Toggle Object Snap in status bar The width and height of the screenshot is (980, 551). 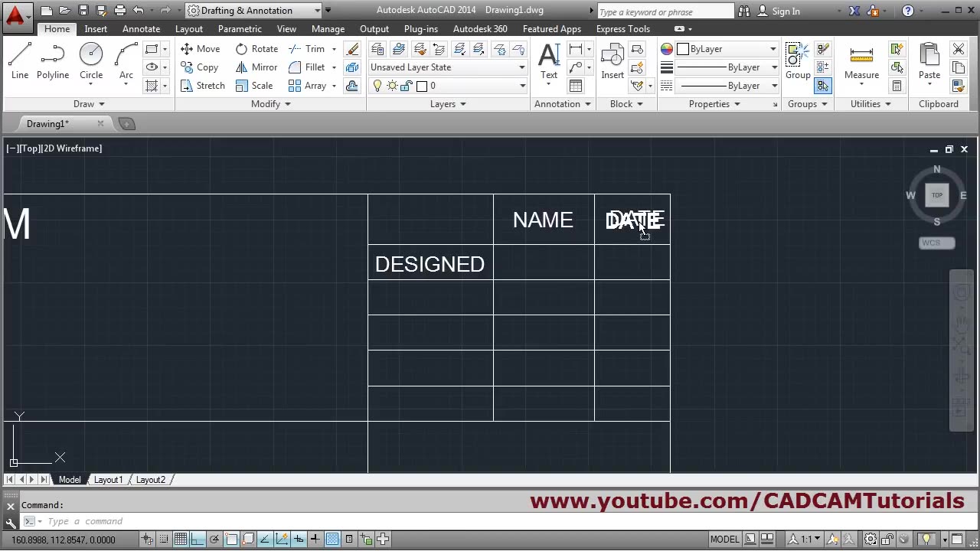(231, 539)
